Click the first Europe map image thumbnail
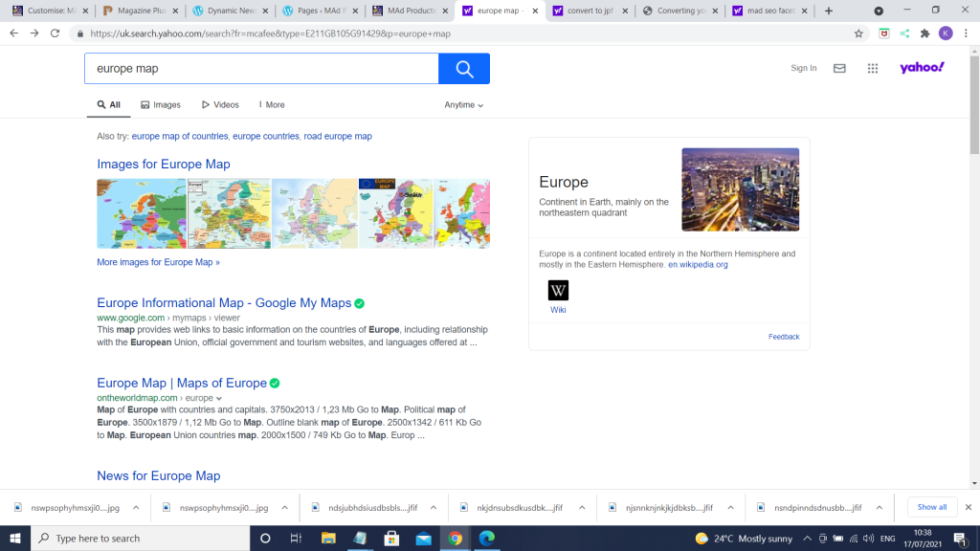This screenshot has height=551, width=980. (142, 213)
